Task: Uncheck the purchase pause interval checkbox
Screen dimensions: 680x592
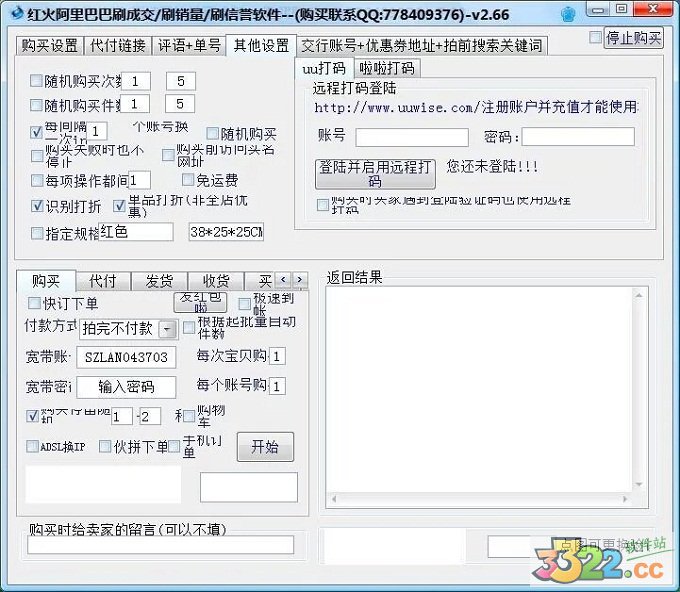Action: 33,416
